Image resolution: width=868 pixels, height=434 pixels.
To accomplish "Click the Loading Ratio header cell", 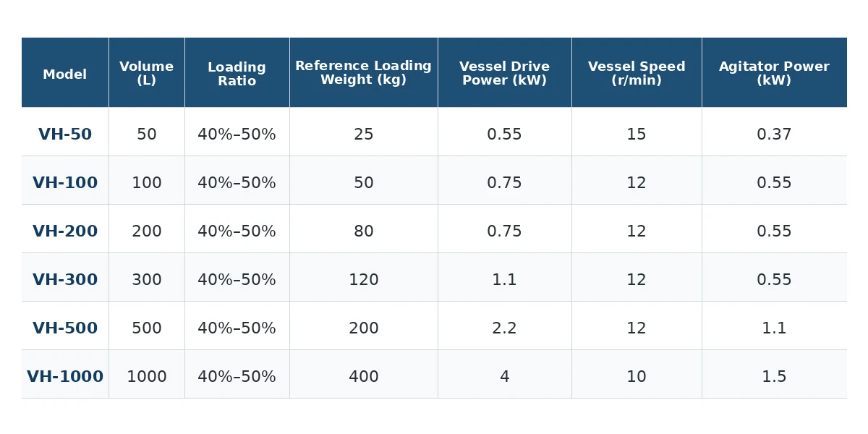I will [x=237, y=74].
